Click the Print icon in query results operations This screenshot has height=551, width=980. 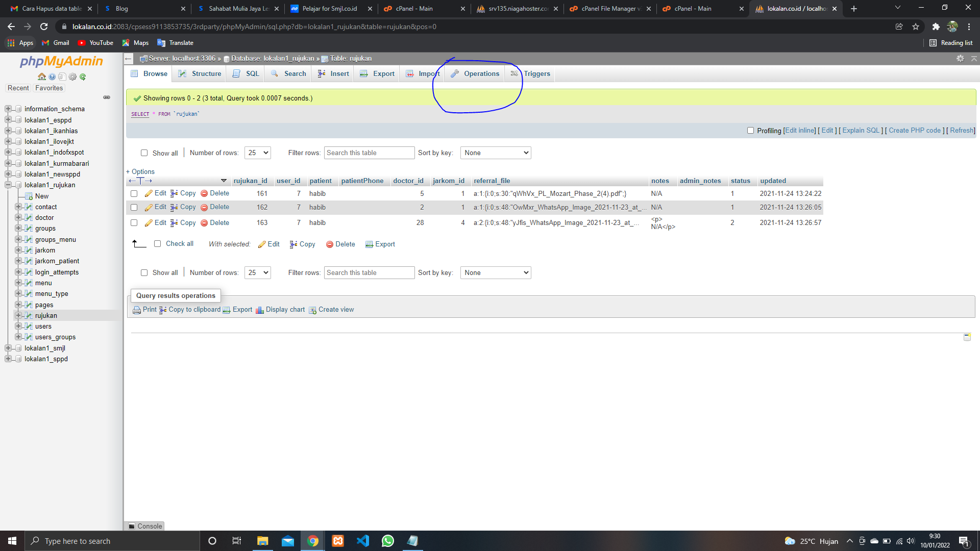[137, 310]
